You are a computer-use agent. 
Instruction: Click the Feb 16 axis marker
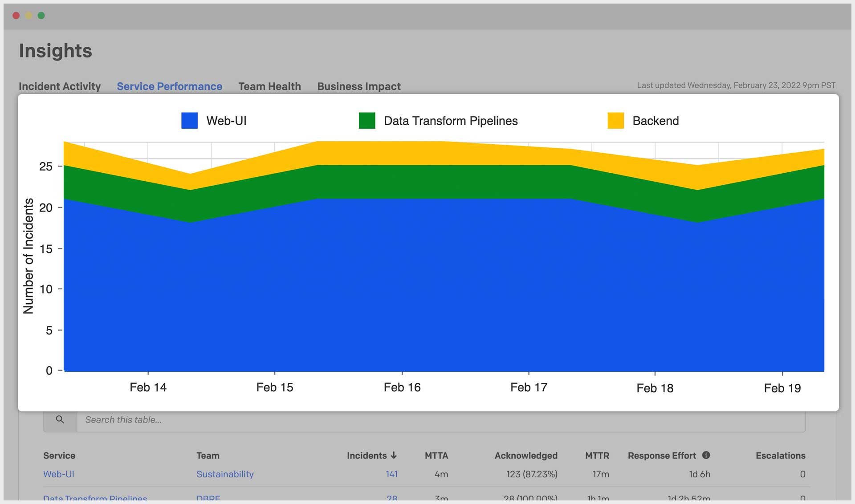coord(402,387)
